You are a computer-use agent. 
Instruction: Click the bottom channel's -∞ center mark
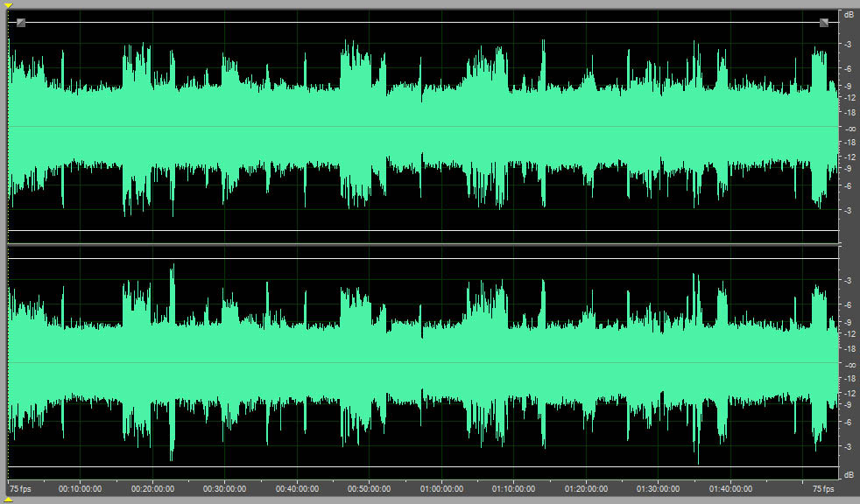(x=849, y=364)
